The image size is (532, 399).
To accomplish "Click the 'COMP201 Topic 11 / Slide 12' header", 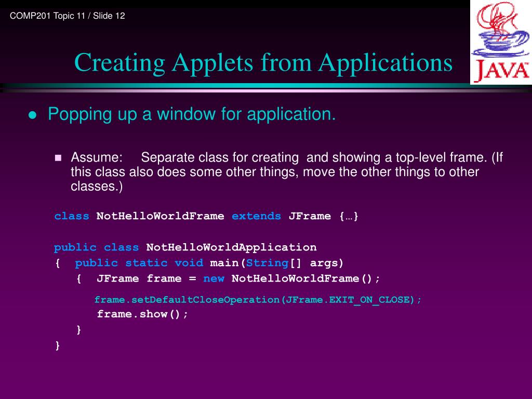I will (67, 16).
